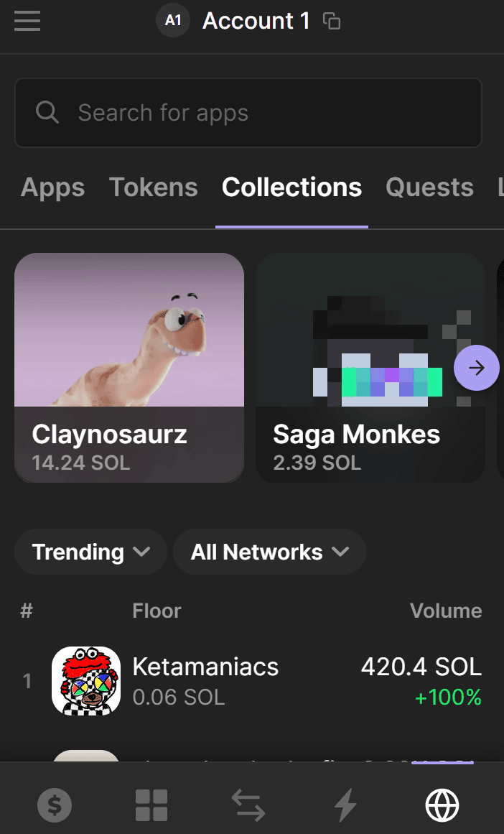Open the hamburger menu

(27, 21)
